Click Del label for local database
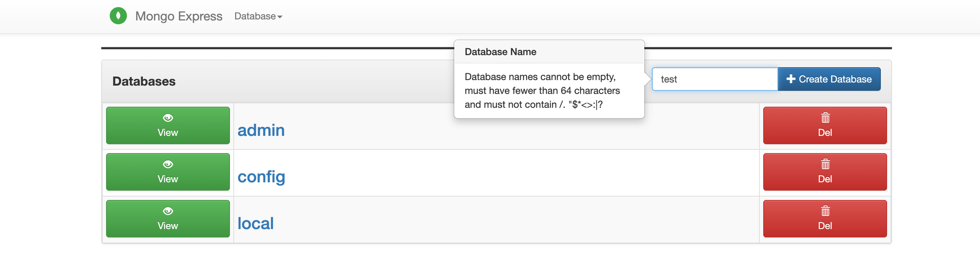Image resolution: width=980 pixels, height=253 pixels. point(825,226)
